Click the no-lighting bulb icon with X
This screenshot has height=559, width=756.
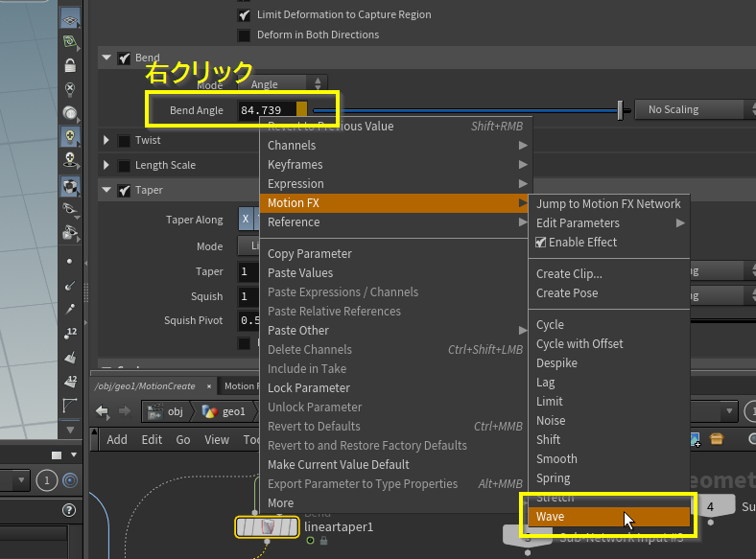click(70, 88)
